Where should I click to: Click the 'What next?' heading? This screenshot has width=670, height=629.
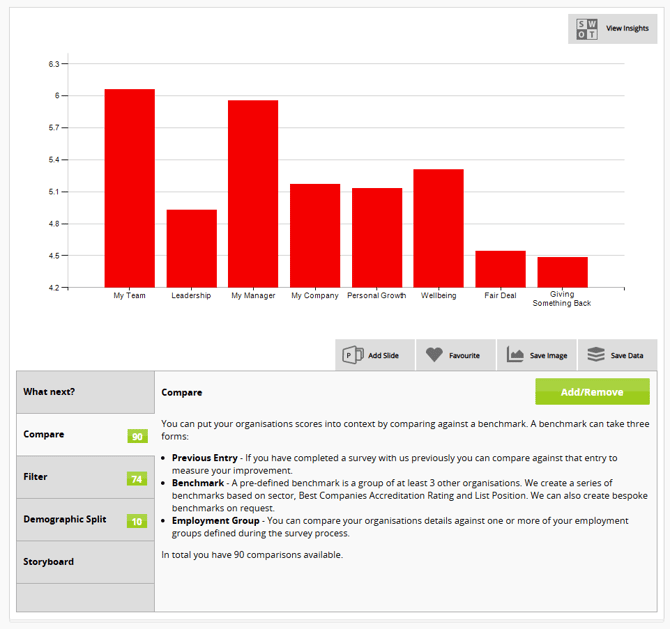click(x=49, y=391)
